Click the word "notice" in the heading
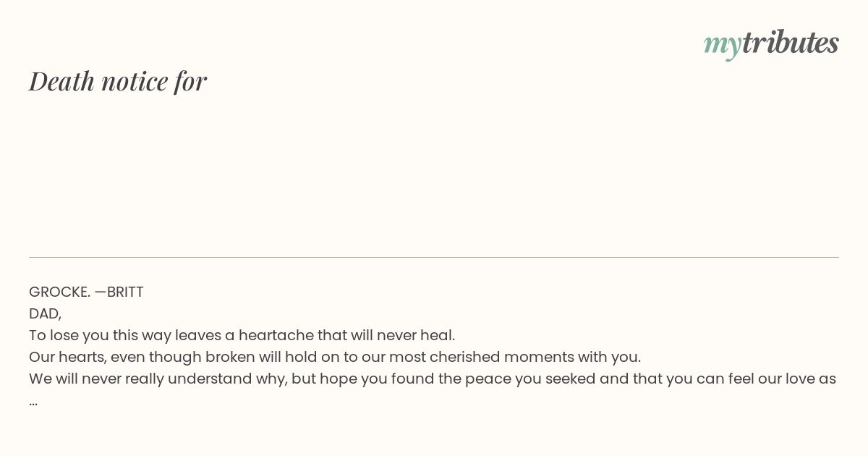Screen dimensions: 868x456 (135, 81)
